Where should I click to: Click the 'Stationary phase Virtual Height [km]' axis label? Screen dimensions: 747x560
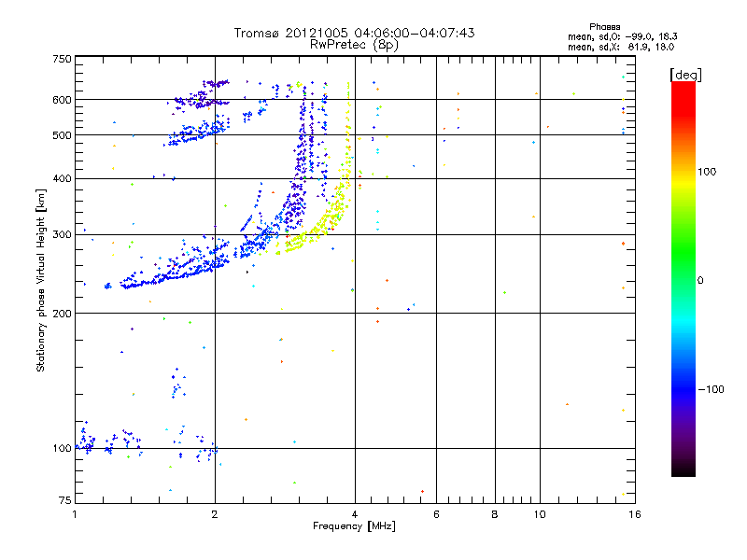coord(41,280)
